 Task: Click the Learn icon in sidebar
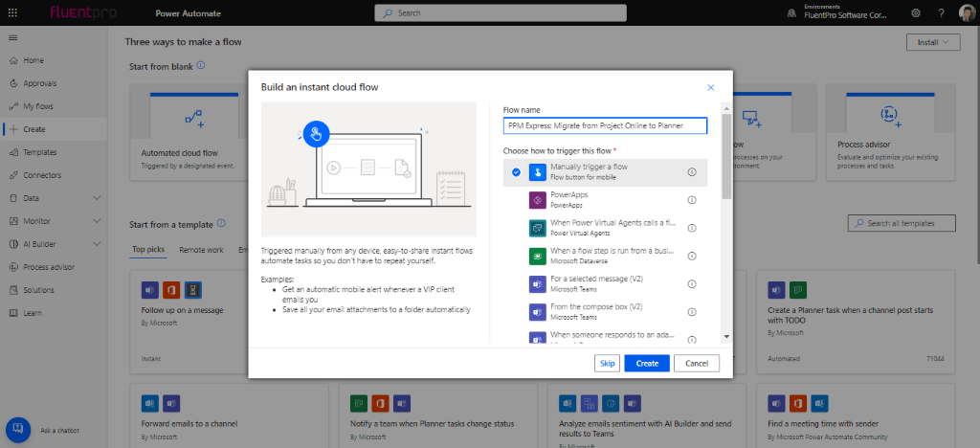point(13,313)
